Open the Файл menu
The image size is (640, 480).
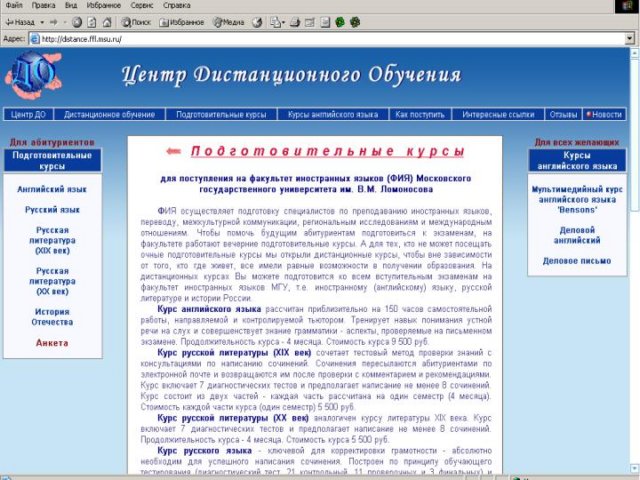coord(14,5)
